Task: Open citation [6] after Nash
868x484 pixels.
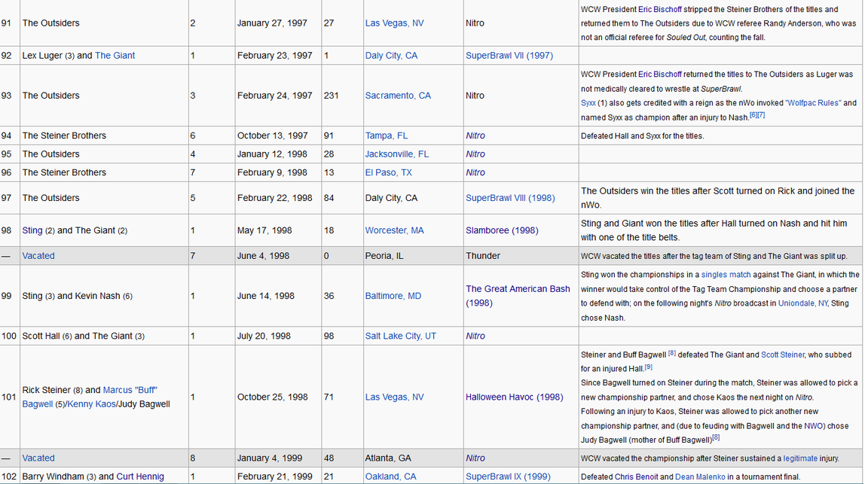Action: tap(753, 115)
